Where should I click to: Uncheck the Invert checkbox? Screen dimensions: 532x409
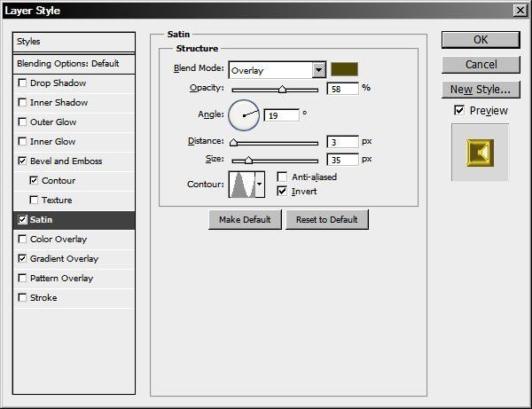282,191
